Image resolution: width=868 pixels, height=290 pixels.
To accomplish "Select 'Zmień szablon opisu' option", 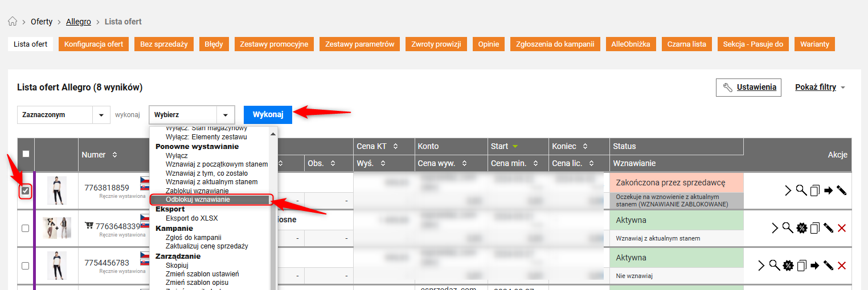I will tap(197, 282).
